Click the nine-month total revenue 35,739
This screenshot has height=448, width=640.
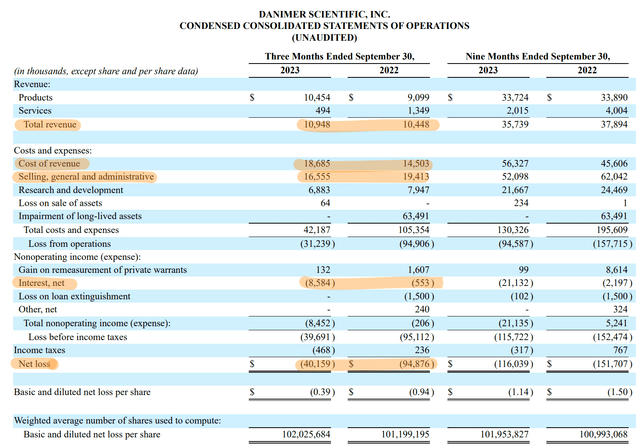[515, 124]
